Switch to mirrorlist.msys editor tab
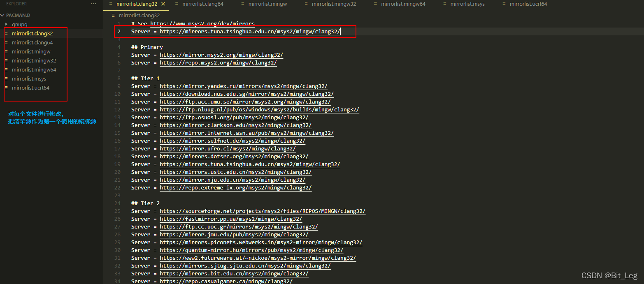This screenshot has height=284, width=644. (467, 4)
